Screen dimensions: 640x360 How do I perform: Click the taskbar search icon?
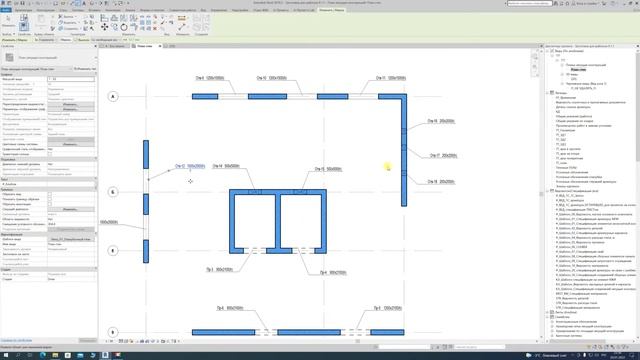point(18,355)
